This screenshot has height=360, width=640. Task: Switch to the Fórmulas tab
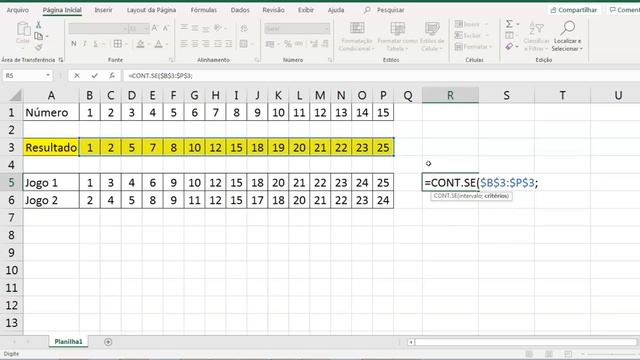click(x=204, y=10)
